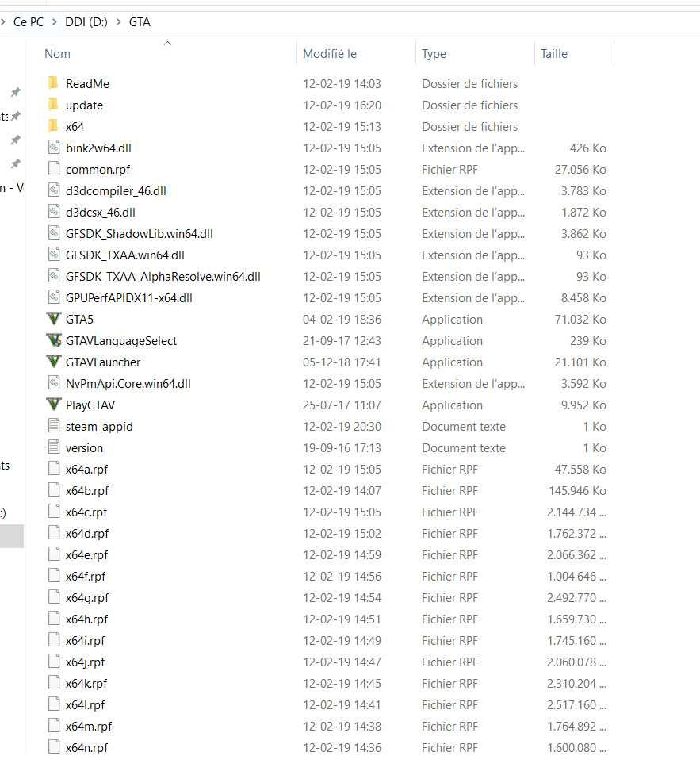Screen dimensions: 700x771
Task: Navigate to Ce PC in address bar
Action: [x=29, y=22]
